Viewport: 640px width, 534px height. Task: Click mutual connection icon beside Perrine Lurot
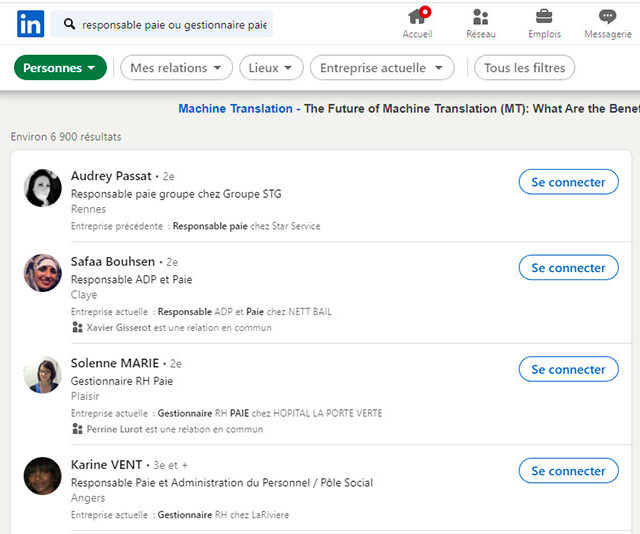(x=77, y=429)
